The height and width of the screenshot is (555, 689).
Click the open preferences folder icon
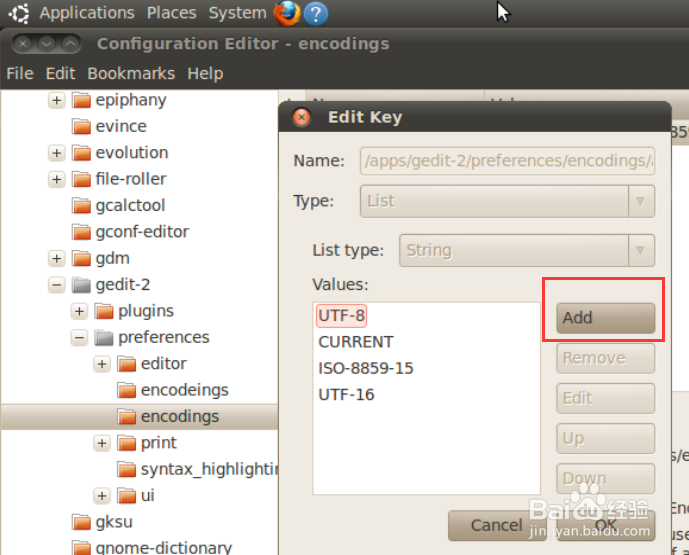tap(104, 337)
